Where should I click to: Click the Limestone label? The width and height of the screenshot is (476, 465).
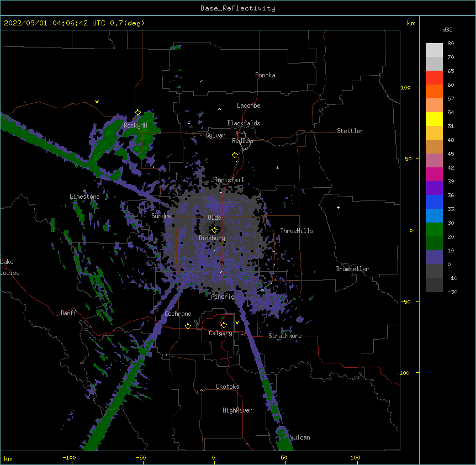[x=84, y=197]
